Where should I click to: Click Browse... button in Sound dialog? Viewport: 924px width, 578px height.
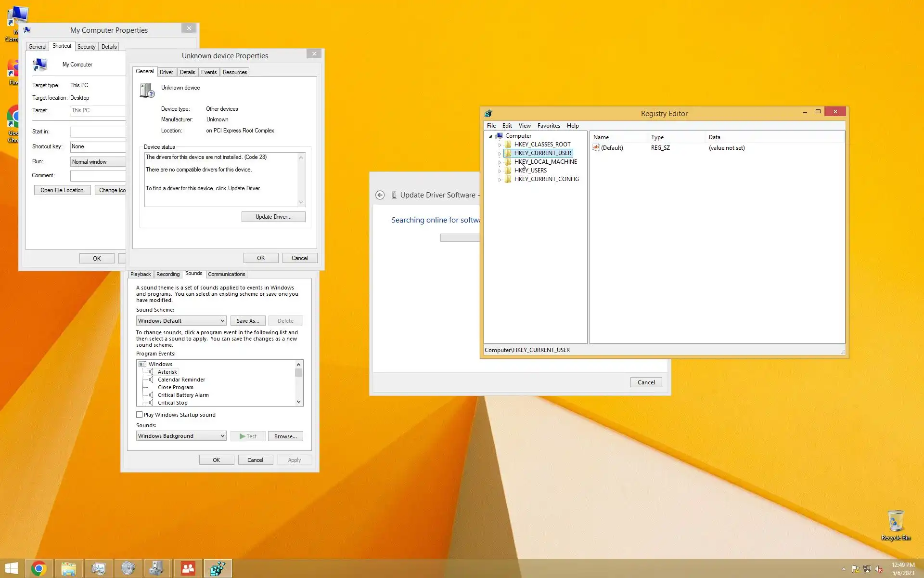pos(285,436)
